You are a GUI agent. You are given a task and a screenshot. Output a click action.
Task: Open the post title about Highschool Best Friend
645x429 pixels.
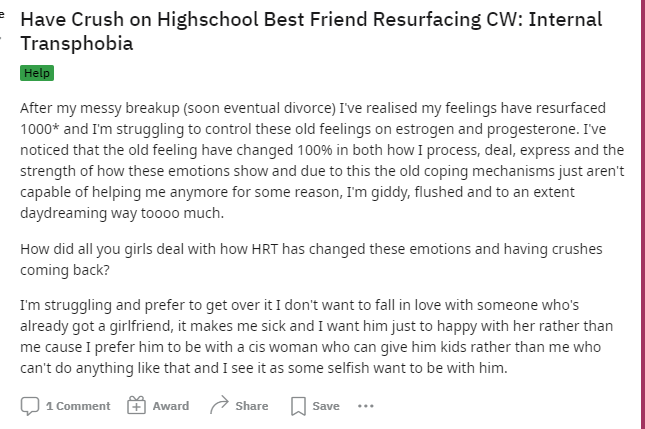(311, 31)
